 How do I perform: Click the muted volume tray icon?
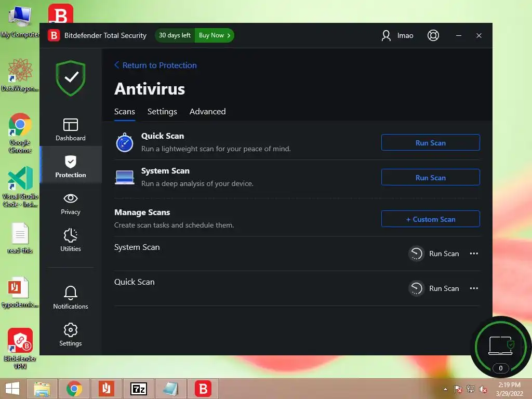coord(483,389)
